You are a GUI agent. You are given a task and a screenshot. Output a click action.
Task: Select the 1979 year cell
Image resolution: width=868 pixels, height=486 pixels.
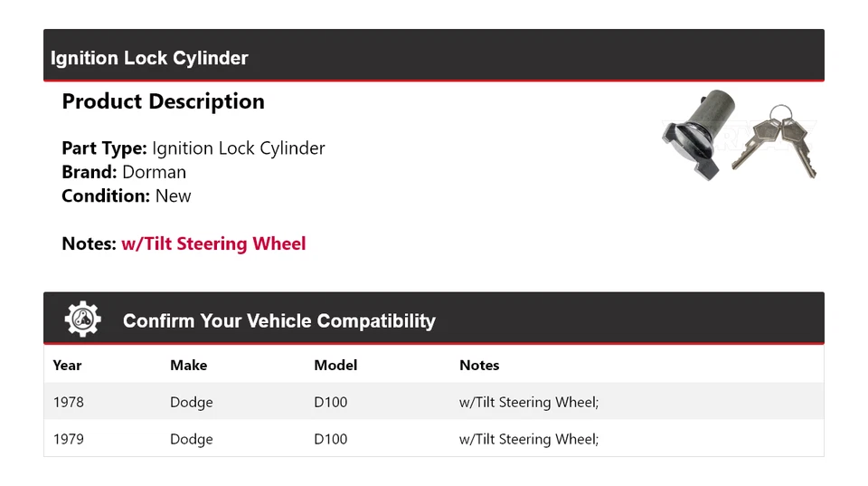tap(69, 439)
